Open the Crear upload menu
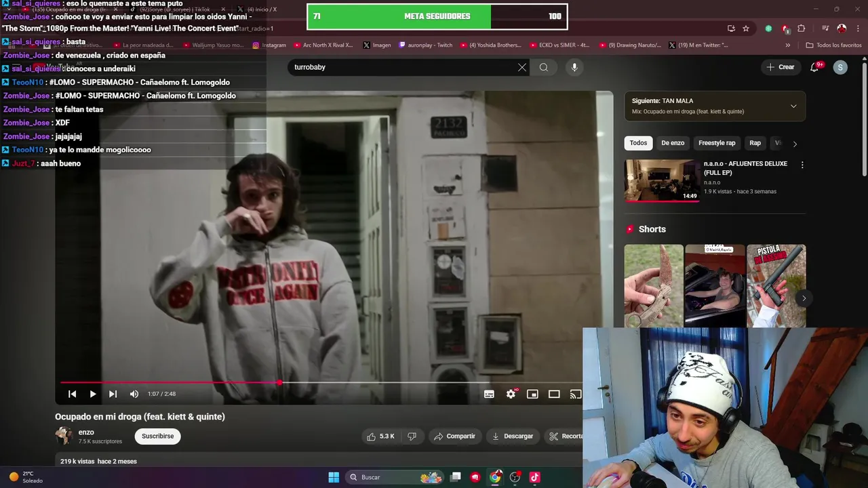Image resolution: width=868 pixels, height=488 pixels. [780, 67]
